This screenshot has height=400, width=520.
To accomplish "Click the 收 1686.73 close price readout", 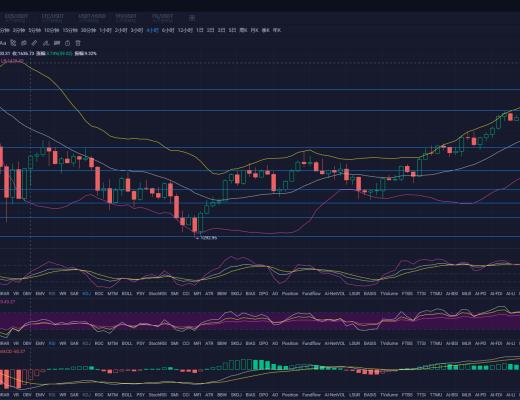I will [23, 53].
